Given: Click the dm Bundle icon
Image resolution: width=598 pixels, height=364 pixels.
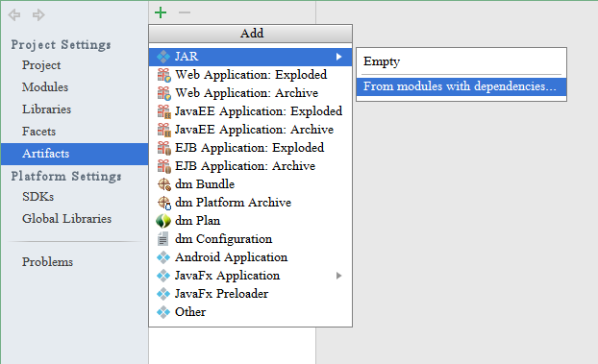Looking at the screenshot, I should point(164,184).
